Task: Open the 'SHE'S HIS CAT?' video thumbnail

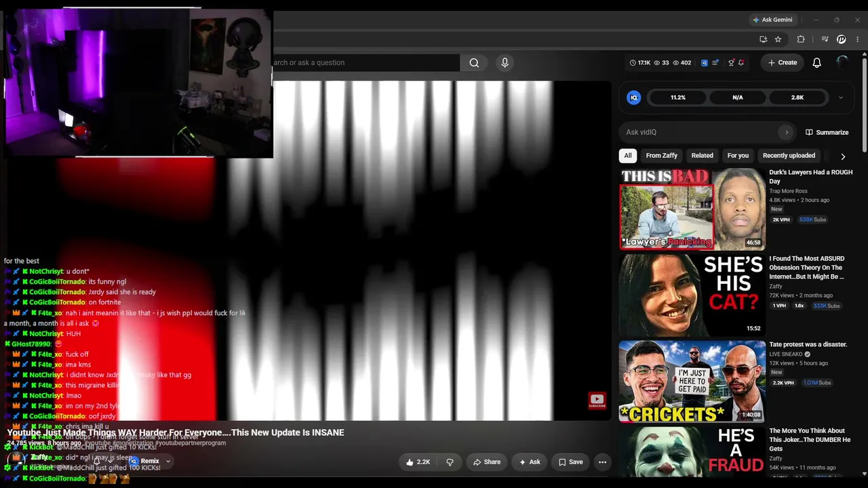Action: 692,296
